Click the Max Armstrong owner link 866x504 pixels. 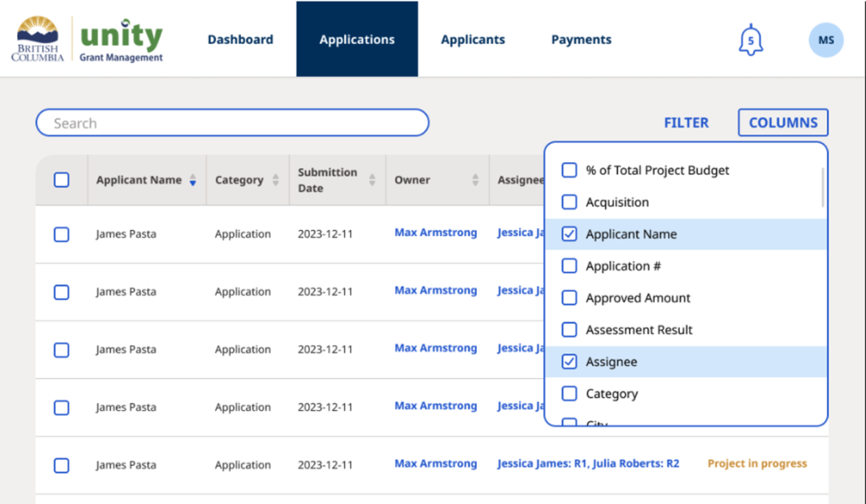(x=436, y=233)
